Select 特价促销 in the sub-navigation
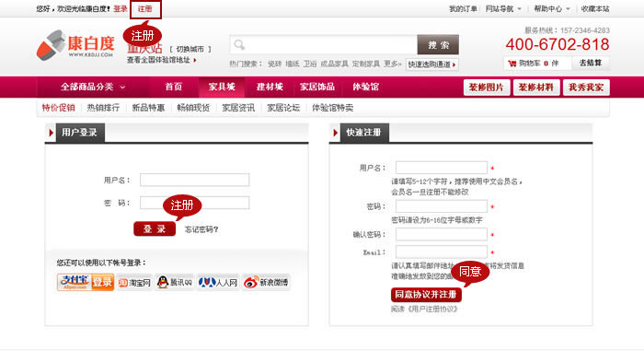This screenshot has width=644, height=351. click(58, 108)
